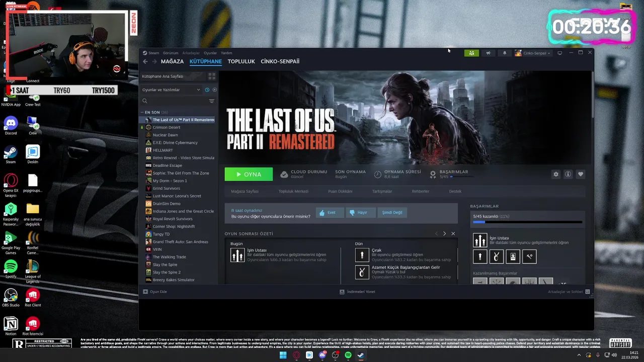
Task: Go back with Steam's left arrow
Action: (x=145, y=61)
